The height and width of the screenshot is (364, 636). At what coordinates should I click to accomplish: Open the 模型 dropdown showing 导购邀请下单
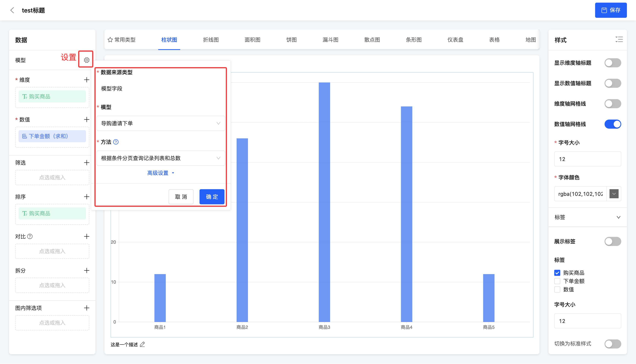click(x=161, y=123)
